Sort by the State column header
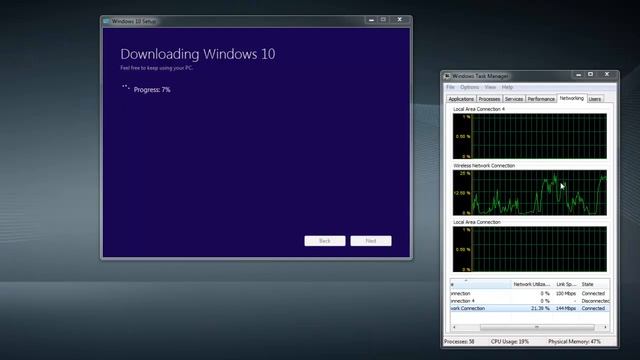This screenshot has height=360, width=640. coord(594,284)
